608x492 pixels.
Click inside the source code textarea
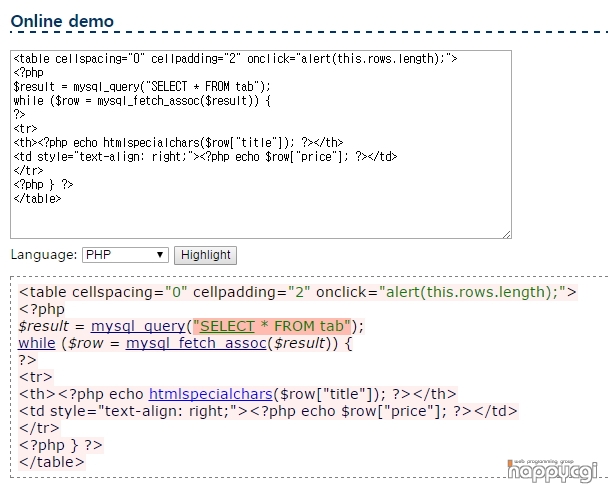click(261, 144)
